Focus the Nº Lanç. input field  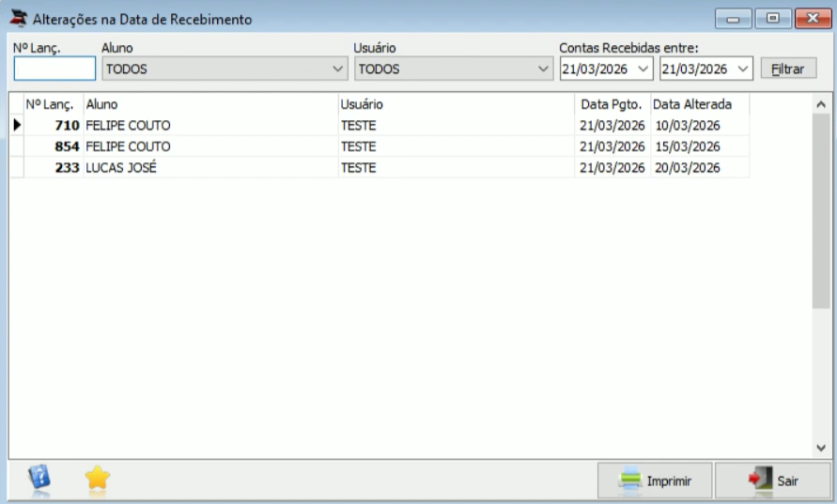[x=54, y=69]
